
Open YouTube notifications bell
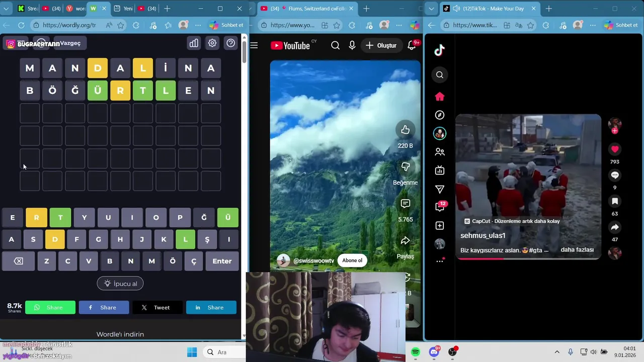pyautogui.click(x=412, y=45)
